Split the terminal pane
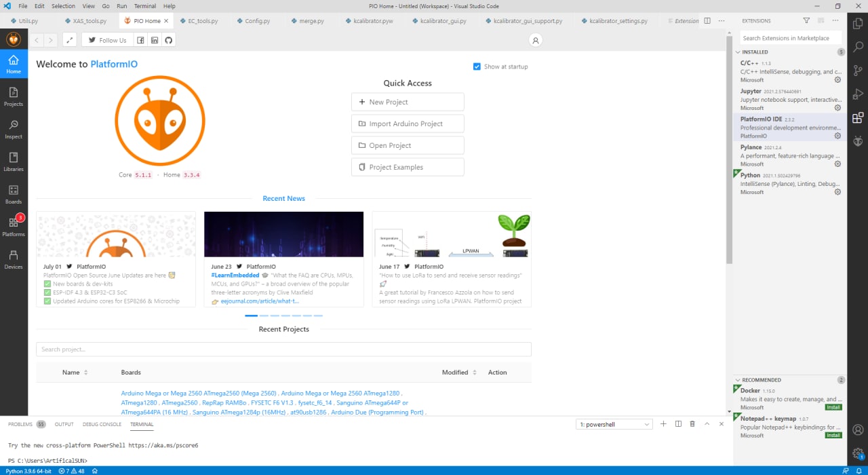This screenshot has height=475, width=868. [x=678, y=424]
